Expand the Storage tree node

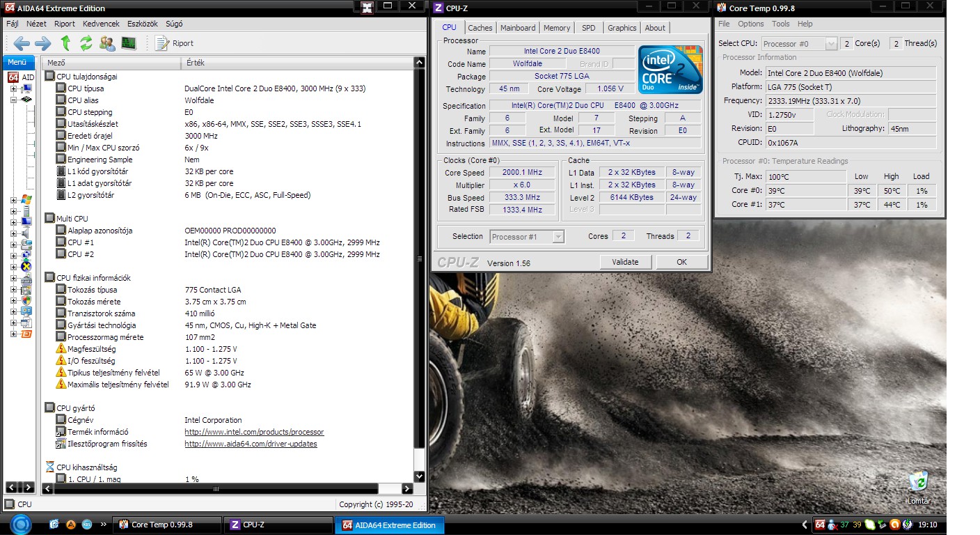point(14,245)
